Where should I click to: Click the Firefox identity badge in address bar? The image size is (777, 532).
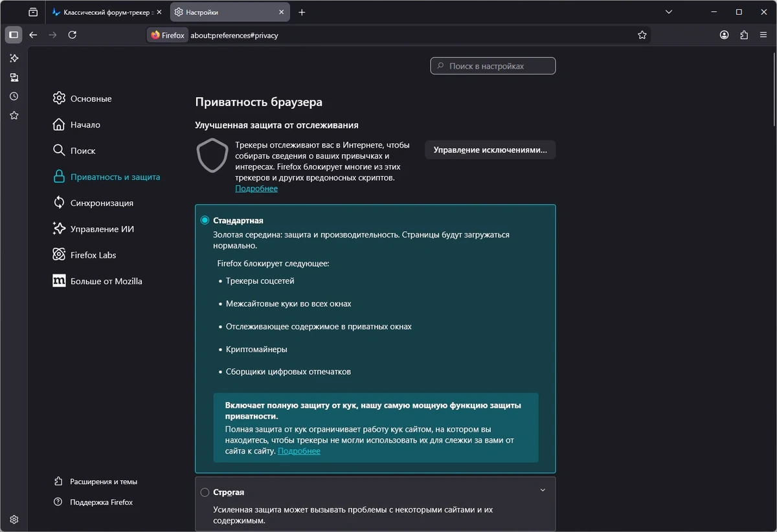(x=168, y=35)
